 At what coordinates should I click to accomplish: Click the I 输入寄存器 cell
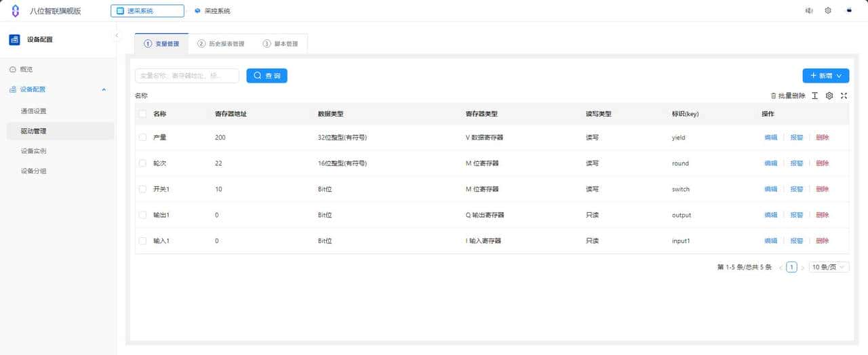click(484, 241)
